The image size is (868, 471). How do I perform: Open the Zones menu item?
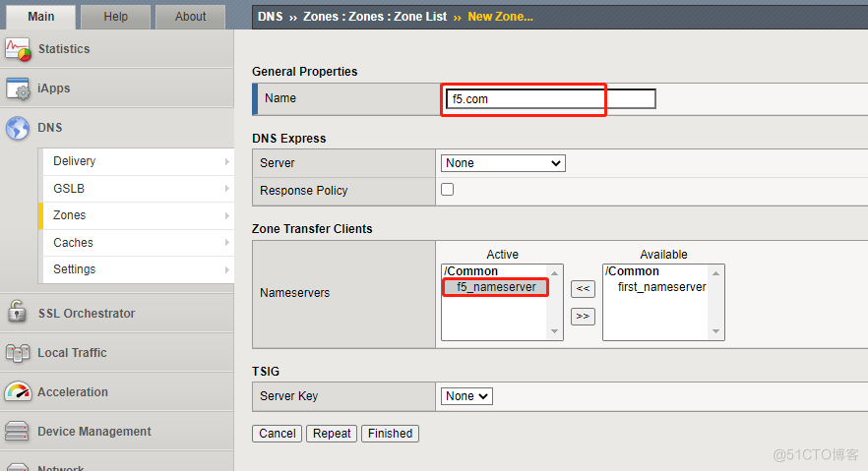(x=70, y=215)
